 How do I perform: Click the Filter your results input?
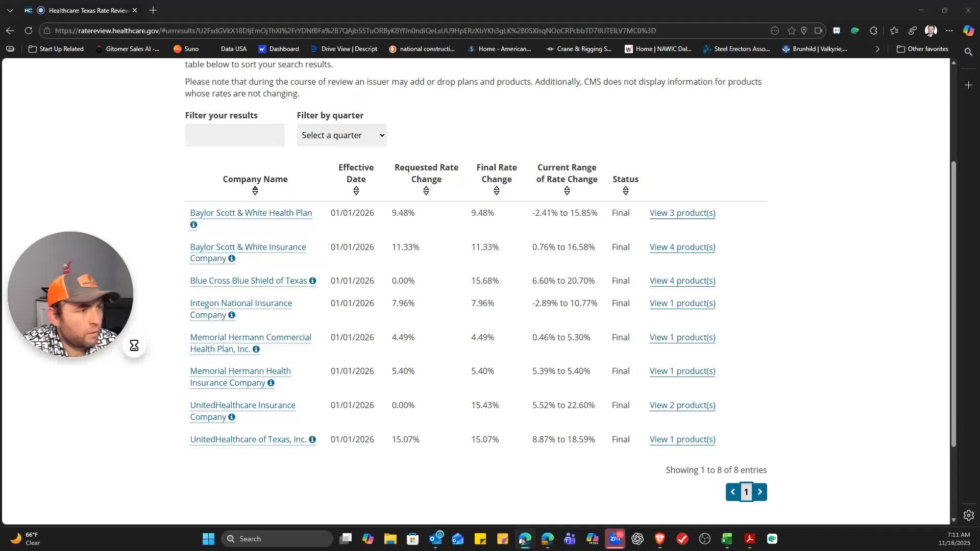235,135
